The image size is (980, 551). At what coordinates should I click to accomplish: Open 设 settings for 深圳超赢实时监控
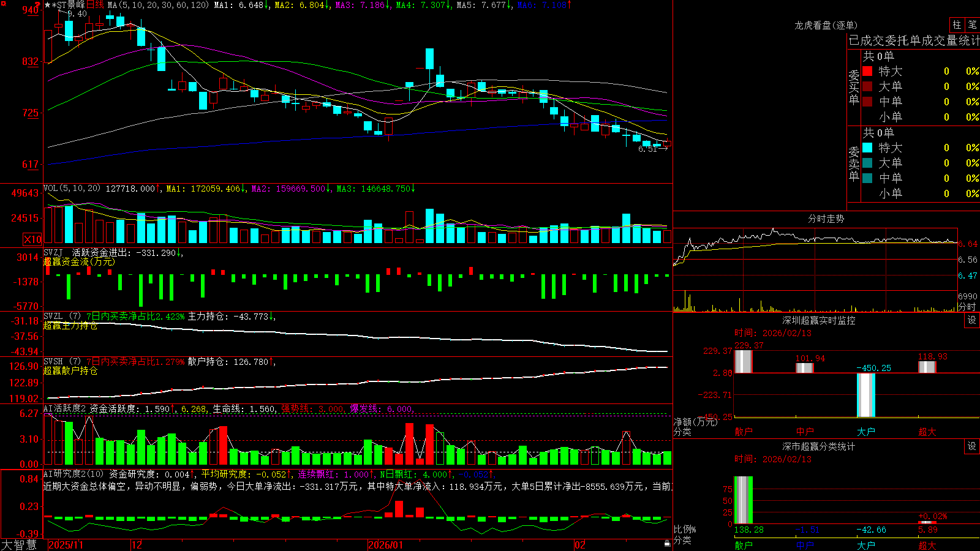pos(972,320)
